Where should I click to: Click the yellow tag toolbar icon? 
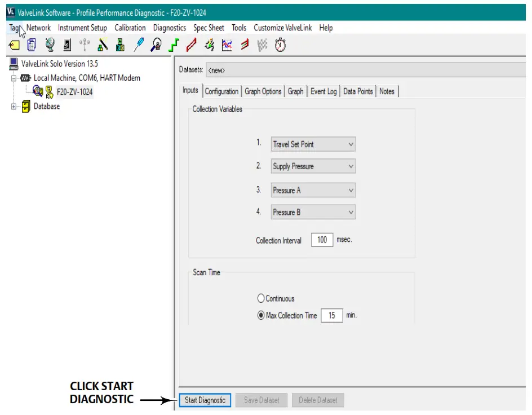[14, 45]
